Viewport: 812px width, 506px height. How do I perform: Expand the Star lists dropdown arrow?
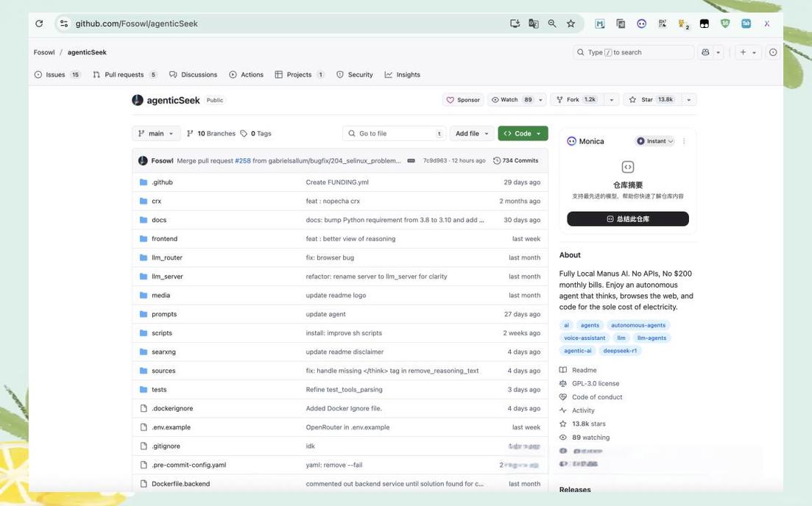point(689,100)
